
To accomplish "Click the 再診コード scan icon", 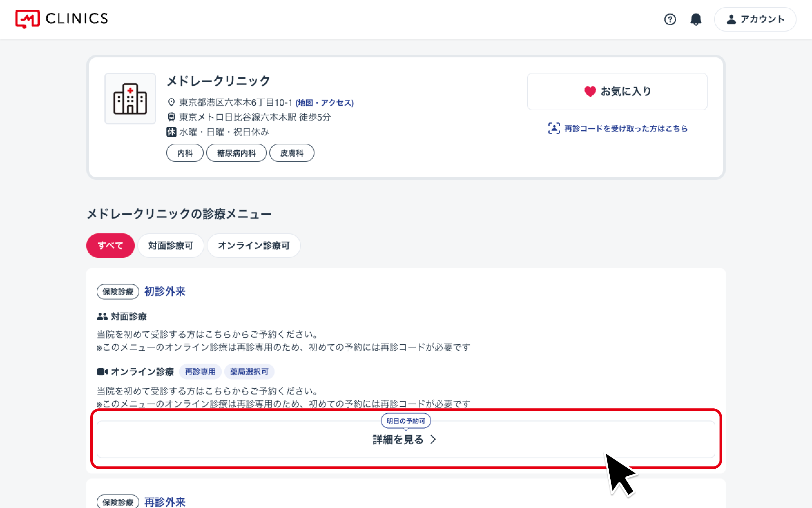I will pos(554,128).
